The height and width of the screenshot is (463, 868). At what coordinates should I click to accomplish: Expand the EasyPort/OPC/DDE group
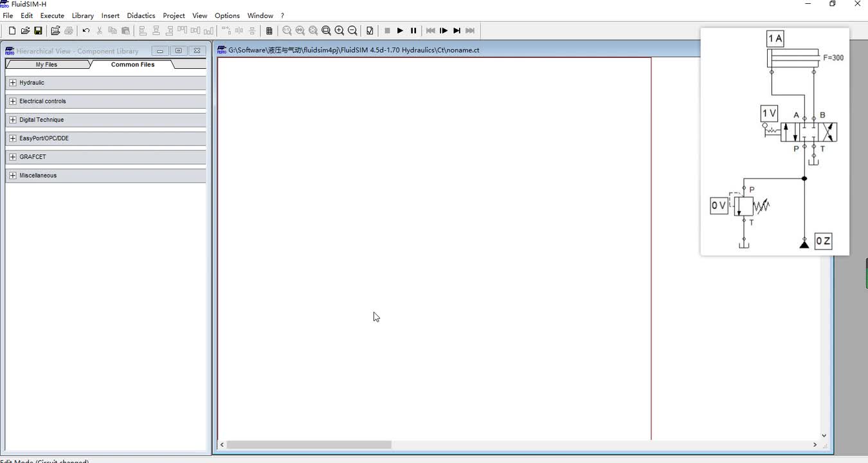click(x=13, y=139)
